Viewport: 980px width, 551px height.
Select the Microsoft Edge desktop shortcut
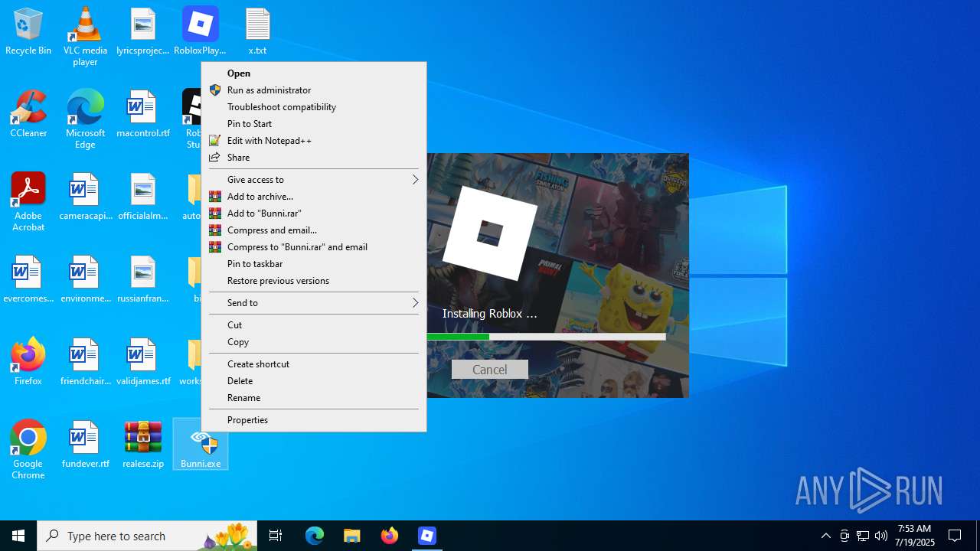[x=85, y=119]
